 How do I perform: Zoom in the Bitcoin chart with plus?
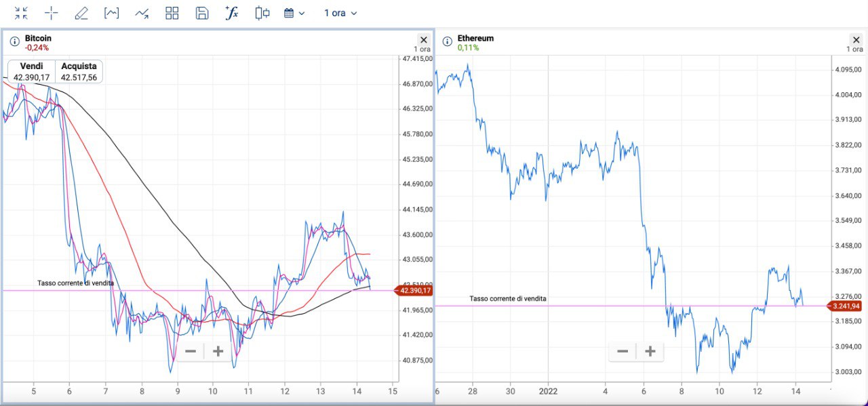(218, 351)
